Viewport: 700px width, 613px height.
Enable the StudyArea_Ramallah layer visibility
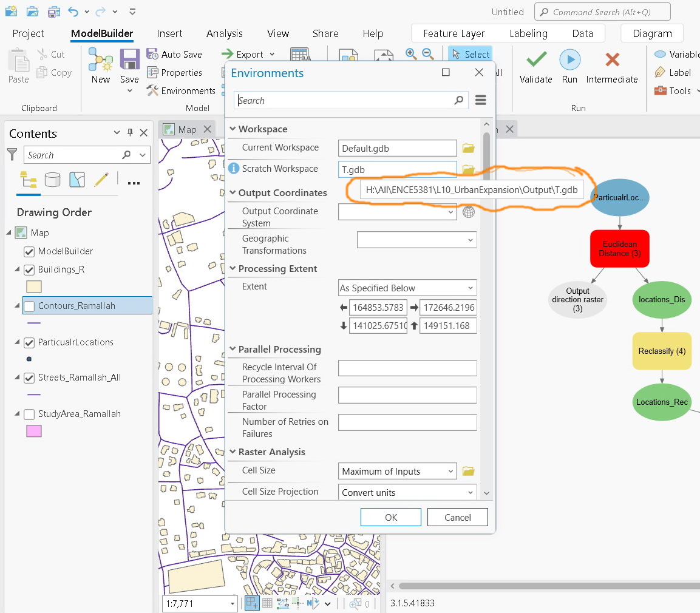click(x=29, y=413)
